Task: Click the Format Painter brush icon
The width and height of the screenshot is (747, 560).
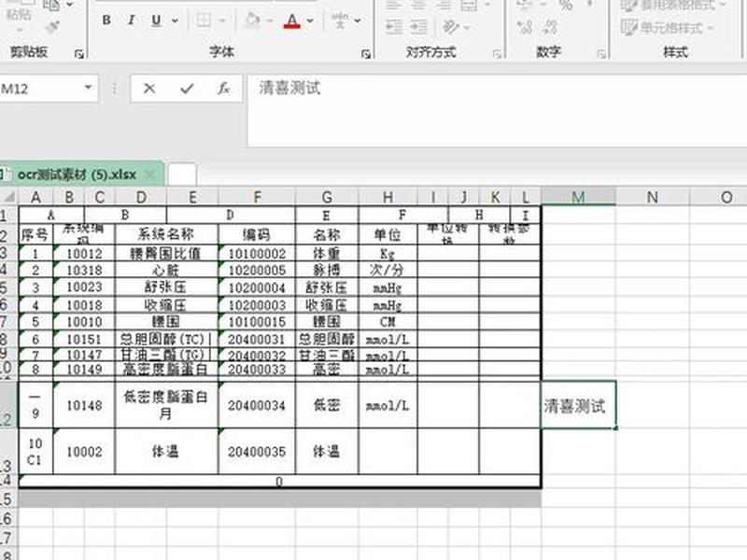Action: [x=52, y=27]
